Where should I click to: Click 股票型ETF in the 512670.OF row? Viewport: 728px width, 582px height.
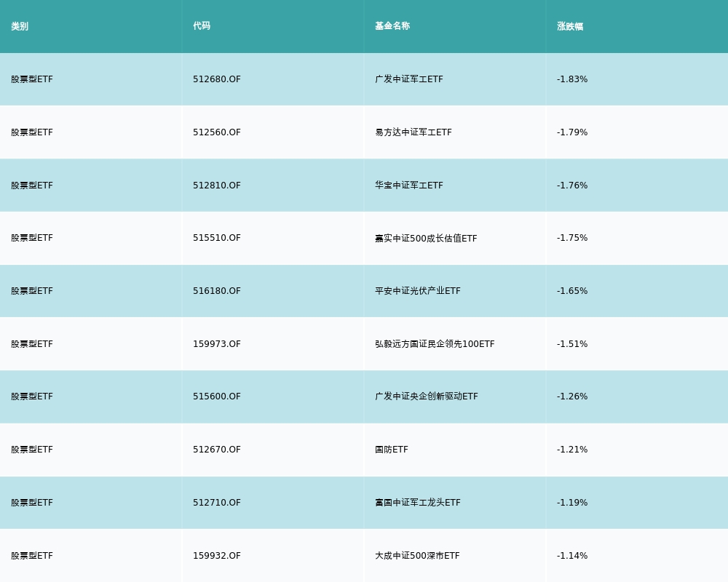[32, 450]
